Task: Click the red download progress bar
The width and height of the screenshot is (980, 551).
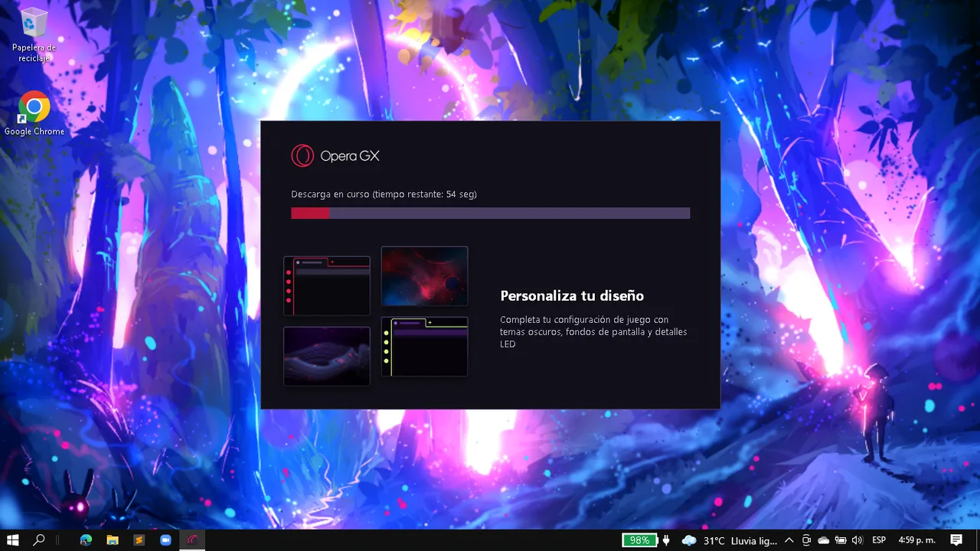Action: click(490, 214)
